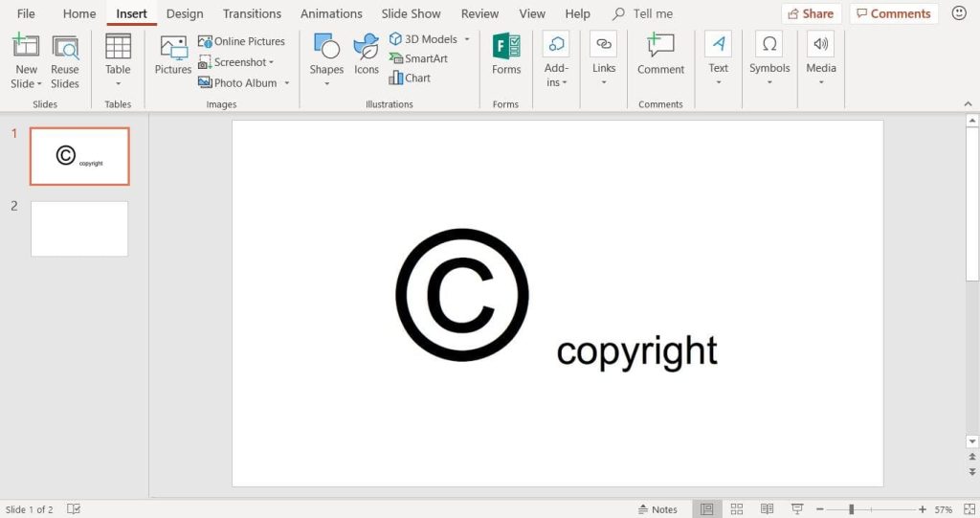Click Photo Album
Image resolution: width=980 pixels, height=518 pixels.
(237, 82)
